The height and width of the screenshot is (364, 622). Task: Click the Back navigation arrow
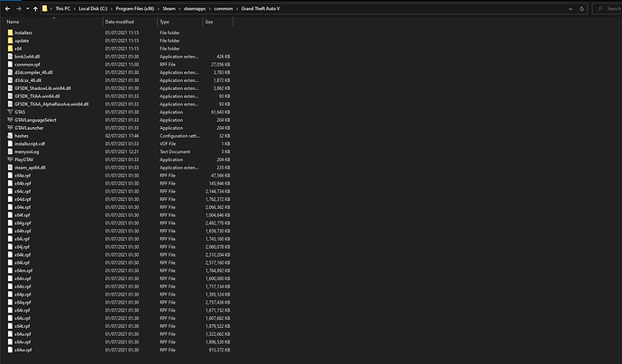[7, 7]
